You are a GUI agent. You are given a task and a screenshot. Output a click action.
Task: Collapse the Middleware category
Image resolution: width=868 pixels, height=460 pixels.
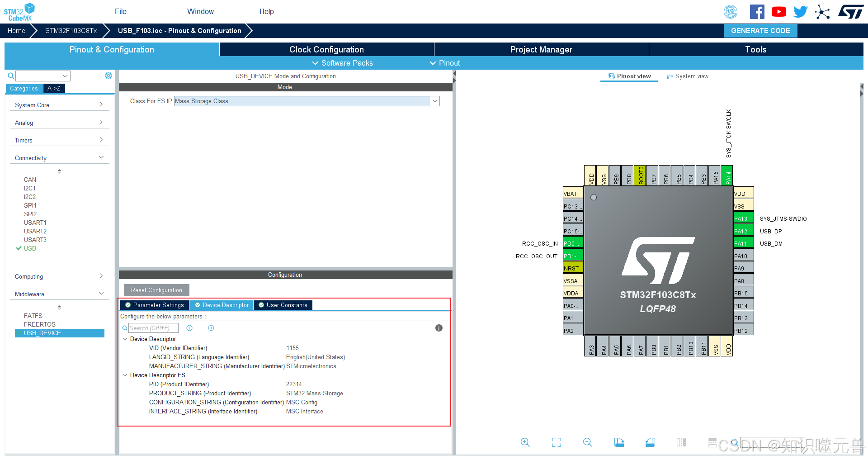point(60,294)
